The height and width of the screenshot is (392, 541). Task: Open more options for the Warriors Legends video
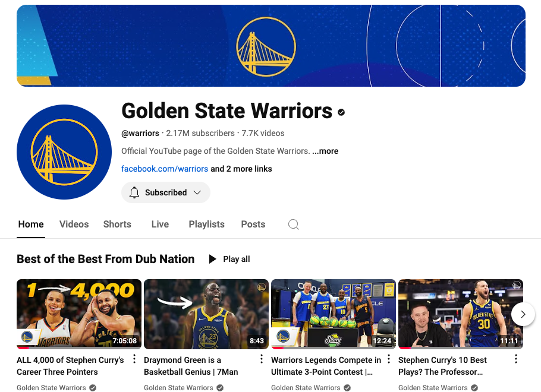pyautogui.click(x=389, y=359)
